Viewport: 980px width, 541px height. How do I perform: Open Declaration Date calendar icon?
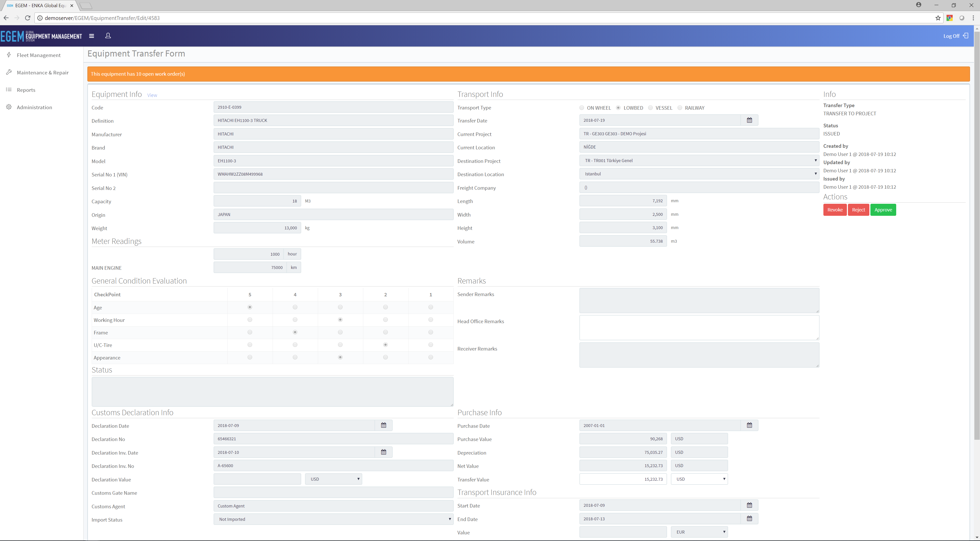point(383,425)
